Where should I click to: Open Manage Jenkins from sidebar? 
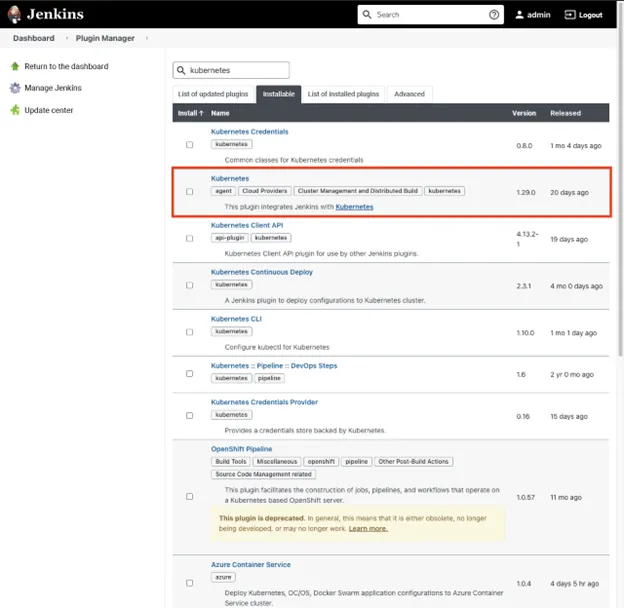pyautogui.click(x=53, y=88)
